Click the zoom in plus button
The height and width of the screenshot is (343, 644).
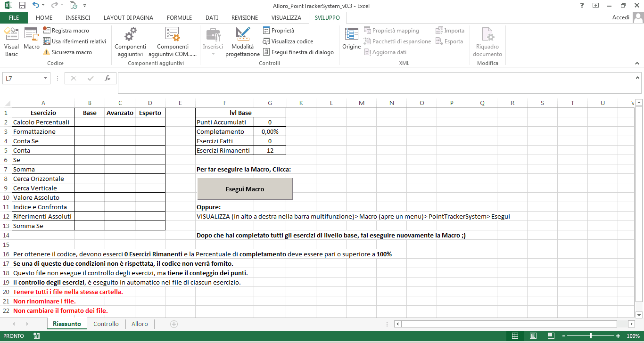point(618,336)
